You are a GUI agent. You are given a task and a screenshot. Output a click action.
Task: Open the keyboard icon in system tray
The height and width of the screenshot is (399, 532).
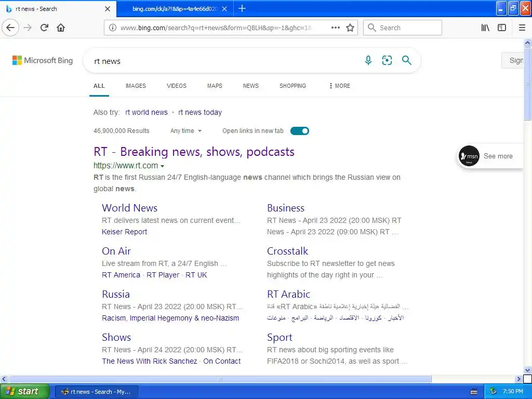(474, 392)
